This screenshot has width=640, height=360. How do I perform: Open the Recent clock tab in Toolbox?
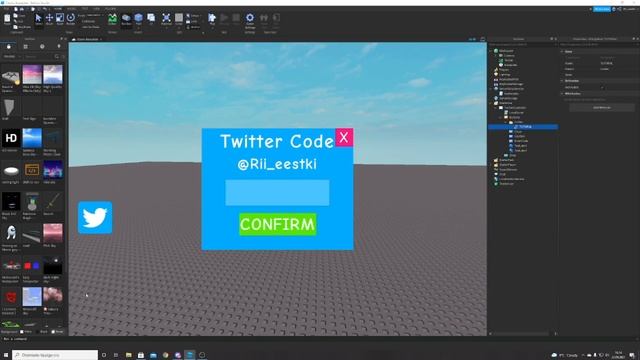click(x=42, y=47)
